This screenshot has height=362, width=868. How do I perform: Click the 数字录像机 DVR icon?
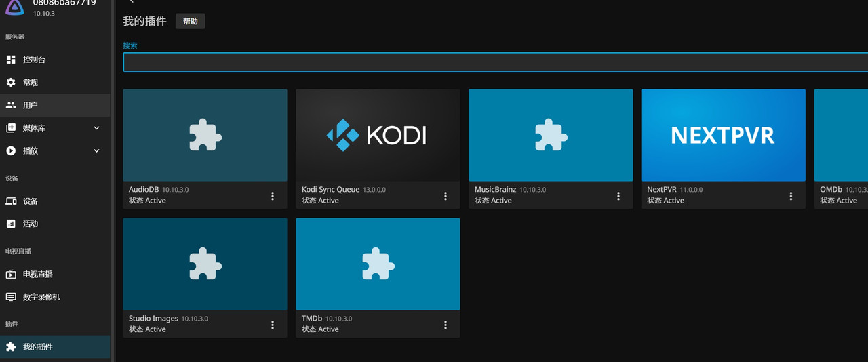(x=11, y=297)
